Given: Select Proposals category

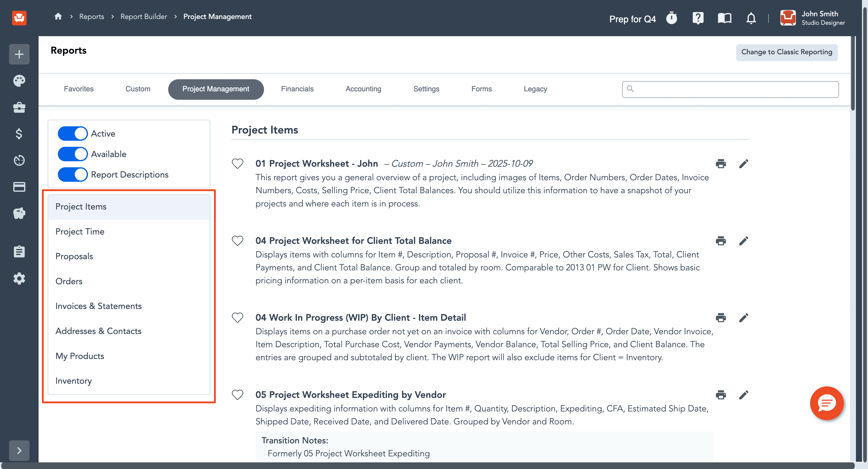Looking at the screenshot, I should click(x=129, y=257).
